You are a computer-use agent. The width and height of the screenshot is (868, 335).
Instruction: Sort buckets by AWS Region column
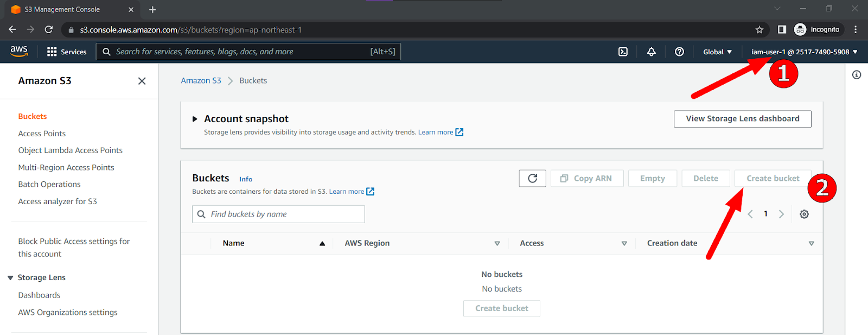point(497,243)
